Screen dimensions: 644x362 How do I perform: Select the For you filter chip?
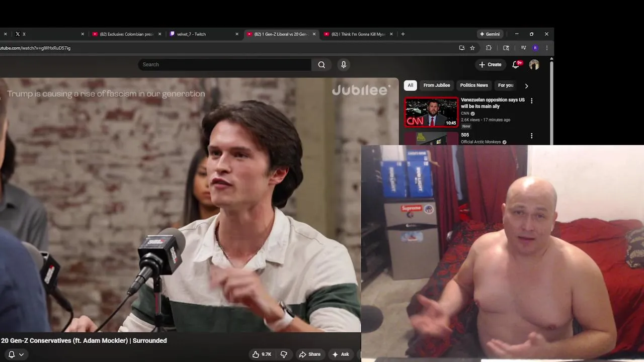tap(506, 85)
